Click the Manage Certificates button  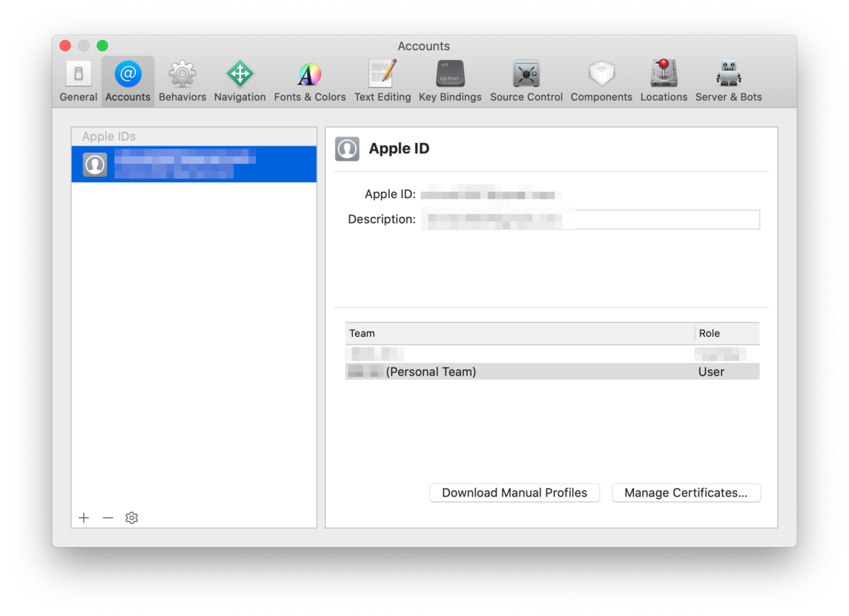pyautogui.click(x=686, y=493)
